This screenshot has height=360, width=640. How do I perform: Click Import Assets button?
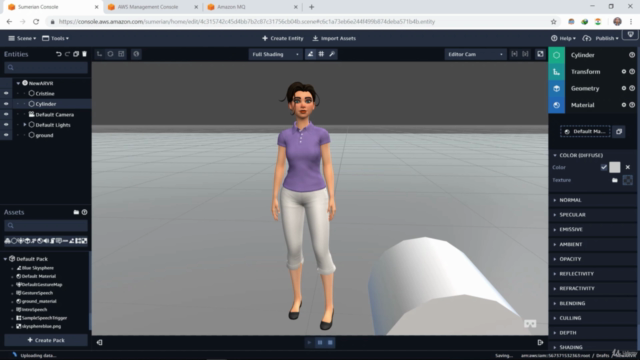point(334,38)
